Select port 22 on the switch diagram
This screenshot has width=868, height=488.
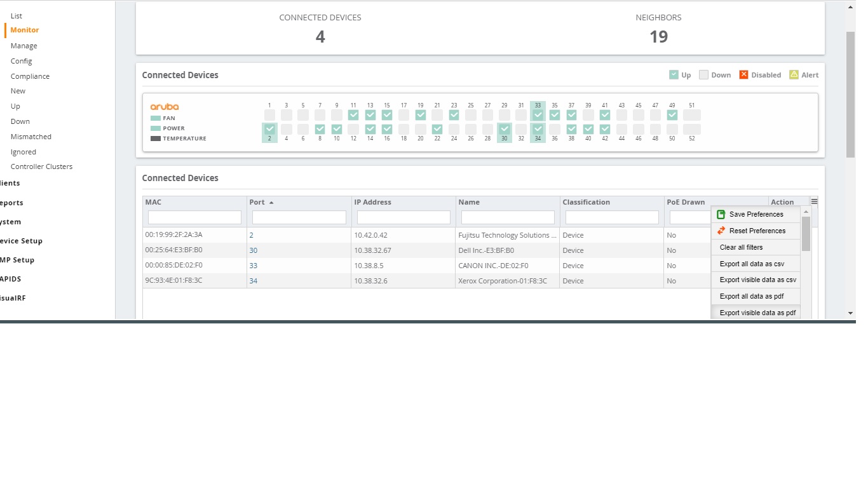coord(437,129)
